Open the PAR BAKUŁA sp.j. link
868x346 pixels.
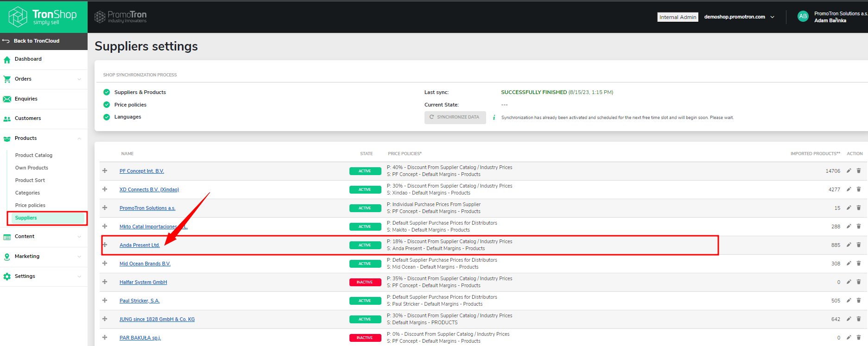click(140, 338)
